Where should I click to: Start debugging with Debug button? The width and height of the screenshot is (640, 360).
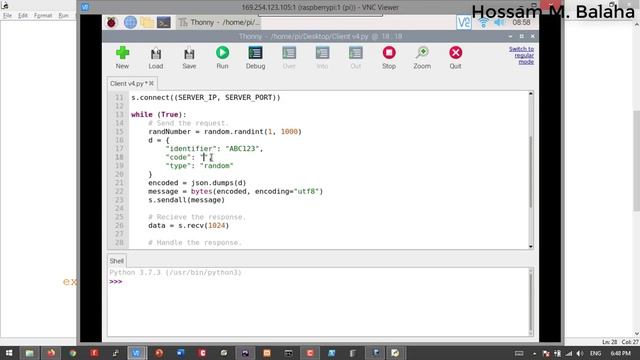click(x=256, y=57)
